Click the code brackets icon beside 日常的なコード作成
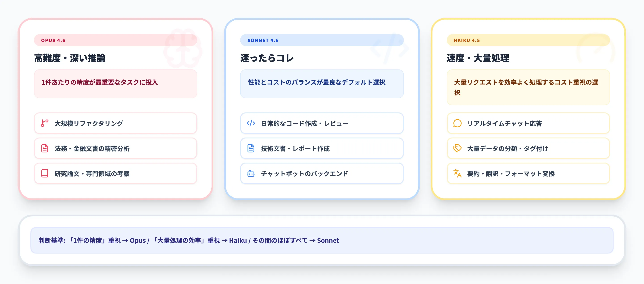 click(x=251, y=123)
